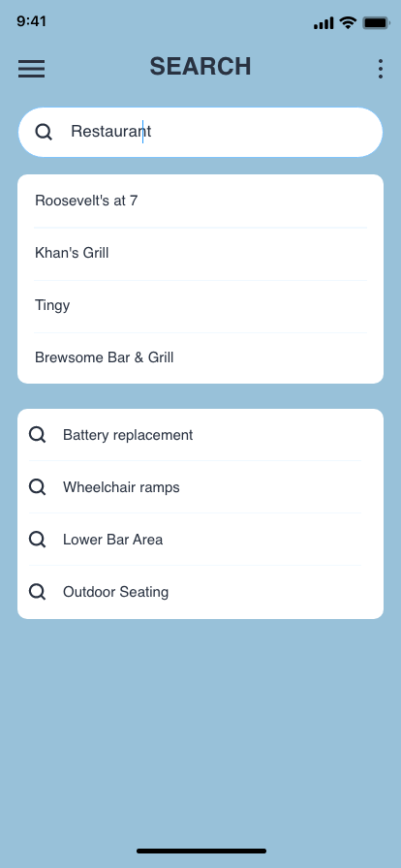Screen dimensions: 401x868
Task: Tap the Wi-Fi status icon
Action: [348, 22]
